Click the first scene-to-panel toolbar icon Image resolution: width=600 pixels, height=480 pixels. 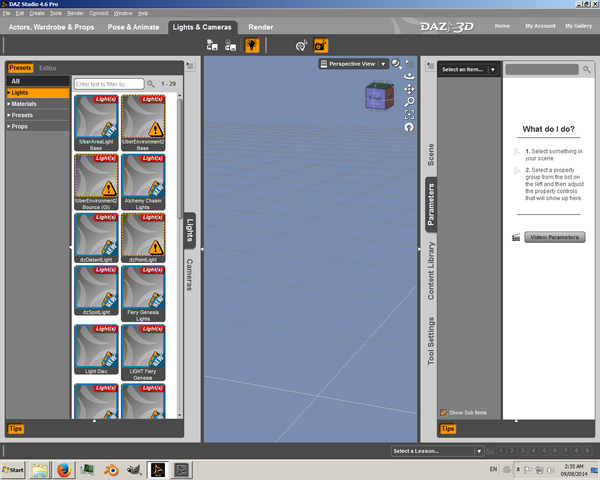212,45
